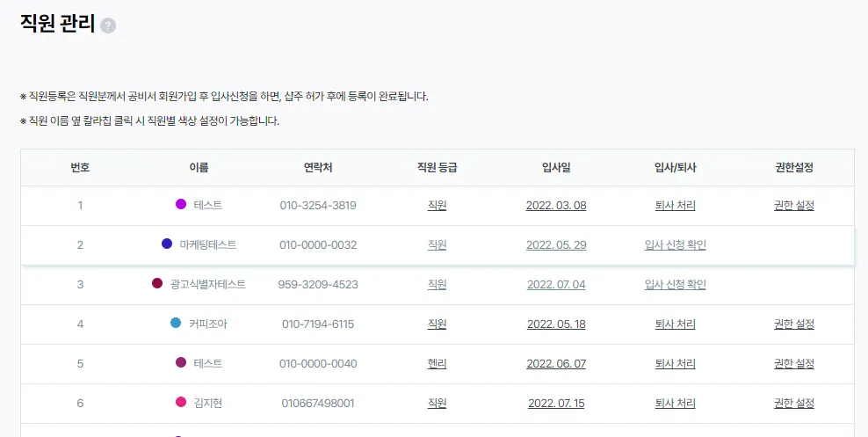The image size is (868, 437).
Task: Click the hire date 2022. 03. 08
Action: [555, 206]
